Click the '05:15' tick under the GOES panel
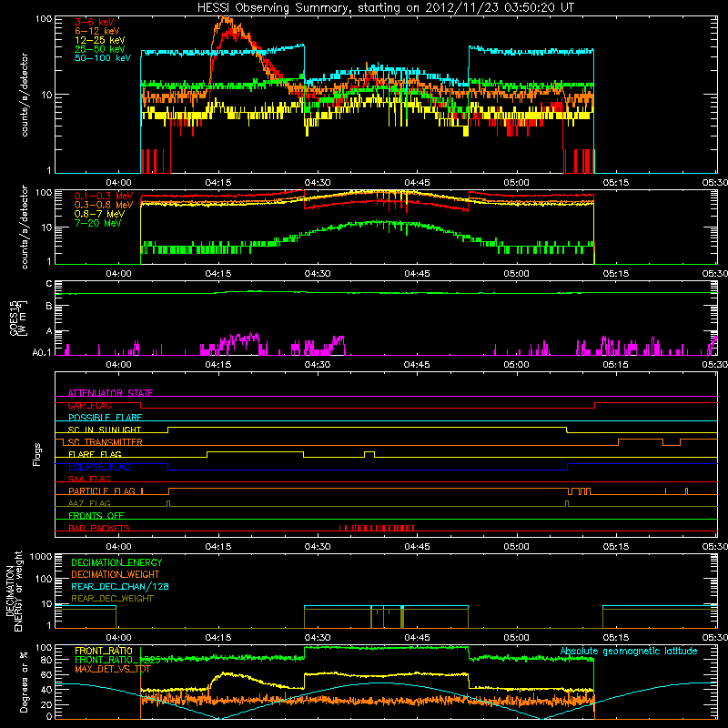The image size is (728, 728). (x=616, y=365)
